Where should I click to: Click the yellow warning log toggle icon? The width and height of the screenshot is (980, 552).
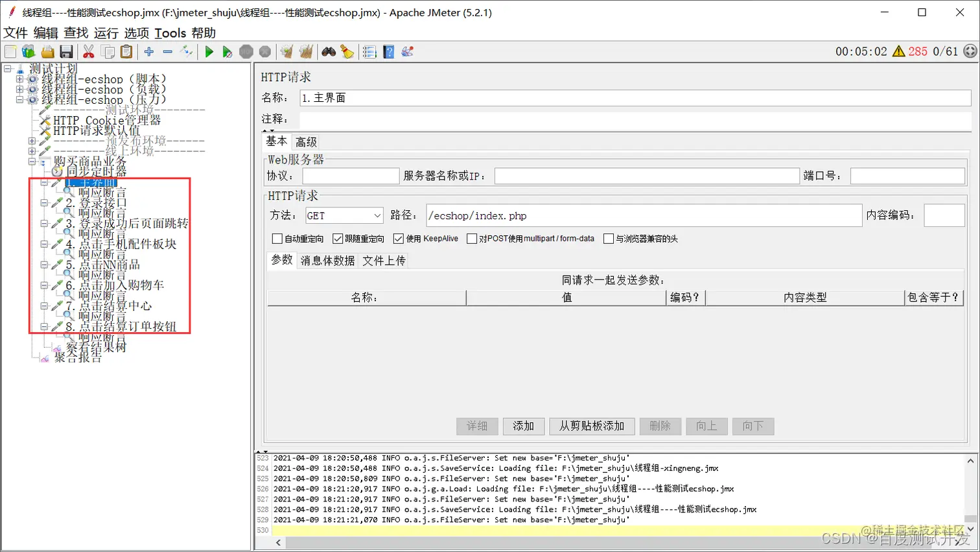click(898, 51)
